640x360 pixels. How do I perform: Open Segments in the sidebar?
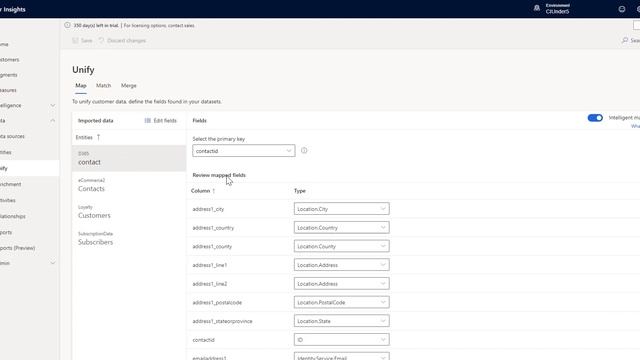point(9,75)
